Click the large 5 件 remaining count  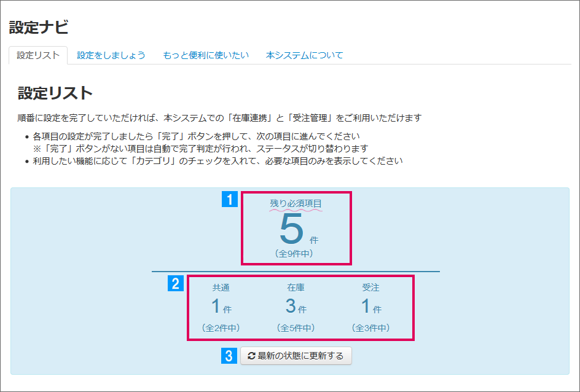click(298, 229)
